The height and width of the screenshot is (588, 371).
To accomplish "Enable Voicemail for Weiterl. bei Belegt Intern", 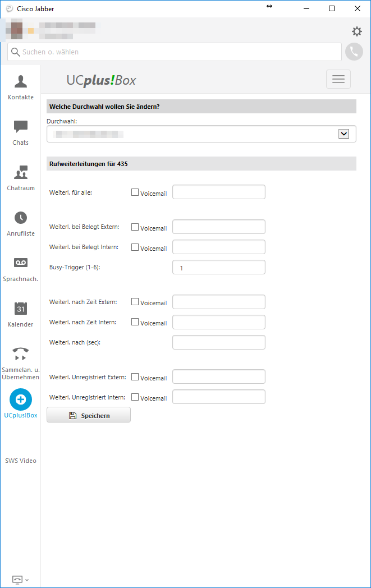I will (x=135, y=247).
